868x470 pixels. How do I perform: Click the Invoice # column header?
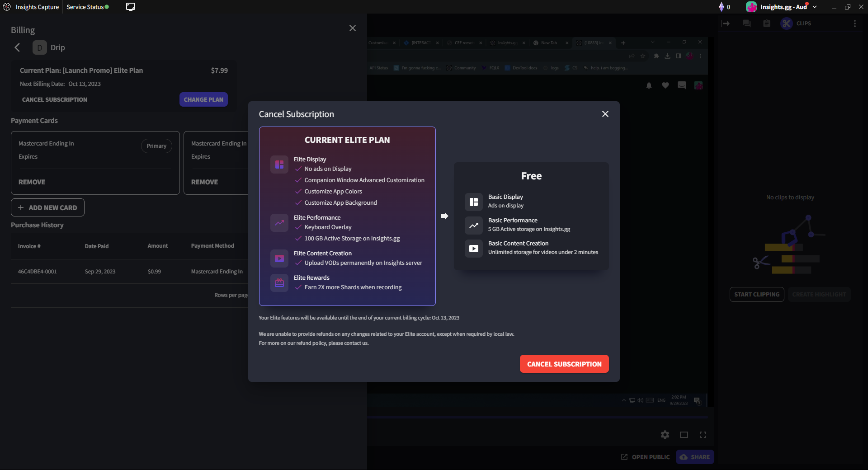point(29,246)
